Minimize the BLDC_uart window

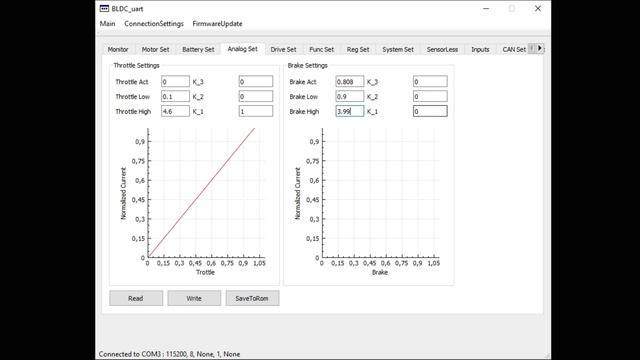[486, 9]
